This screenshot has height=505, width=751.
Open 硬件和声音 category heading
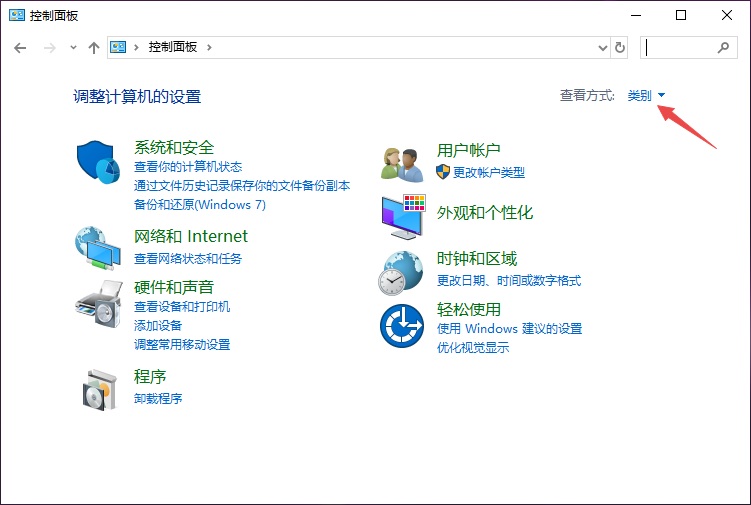(x=174, y=287)
